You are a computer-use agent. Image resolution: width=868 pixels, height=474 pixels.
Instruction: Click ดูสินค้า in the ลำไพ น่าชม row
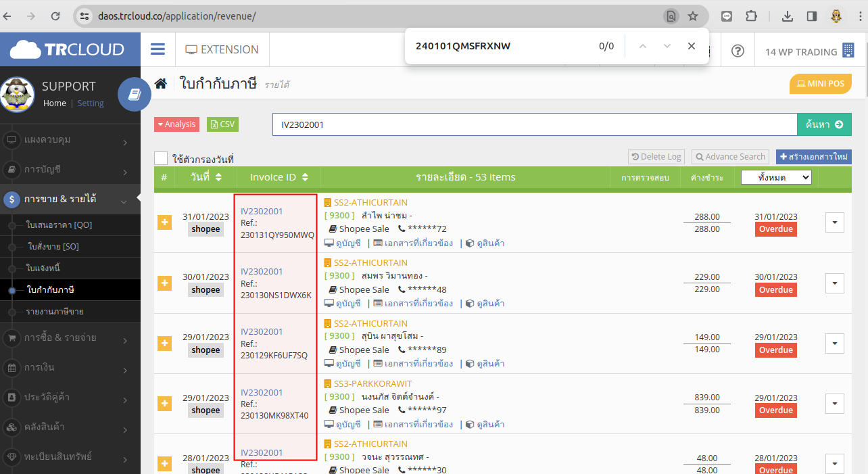[485, 243]
